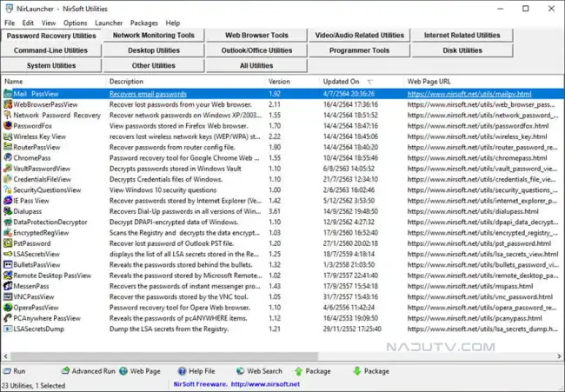
Task: Click the Web Search toolbar button
Action: tap(259, 371)
